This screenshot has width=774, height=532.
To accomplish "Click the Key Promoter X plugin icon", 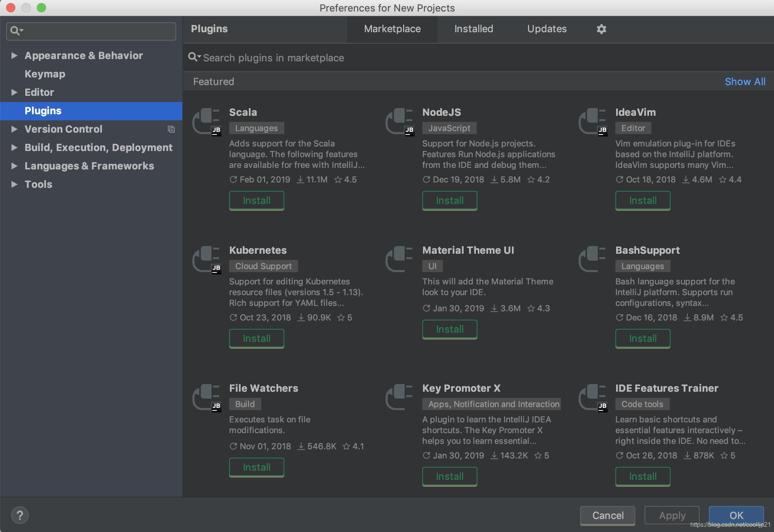I will 400,397.
